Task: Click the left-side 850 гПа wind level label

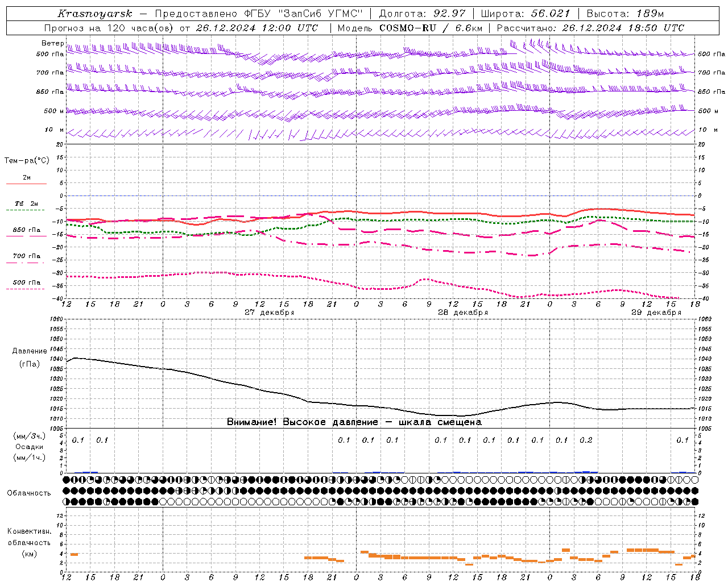Action: coord(50,92)
